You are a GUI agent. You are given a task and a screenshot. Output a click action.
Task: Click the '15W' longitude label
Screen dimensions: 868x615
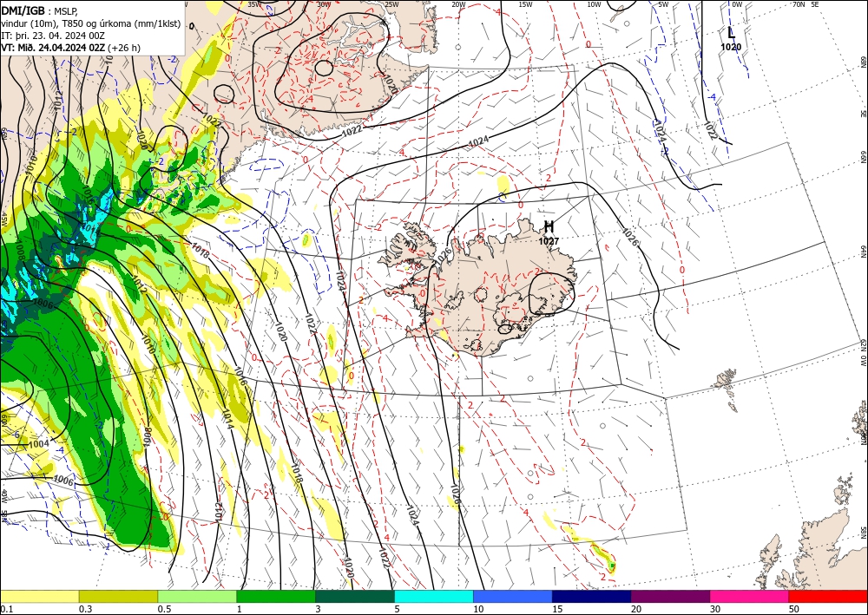[526, 4]
